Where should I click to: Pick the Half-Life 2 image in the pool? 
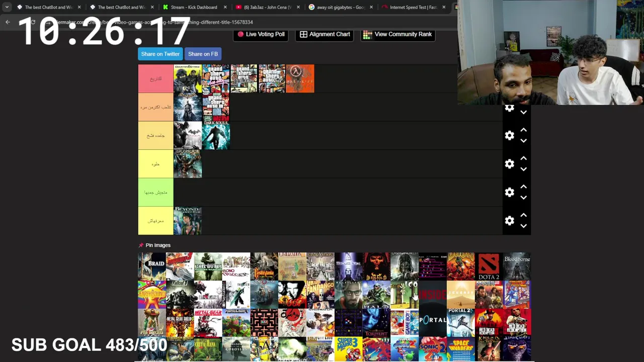click(x=348, y=295)
